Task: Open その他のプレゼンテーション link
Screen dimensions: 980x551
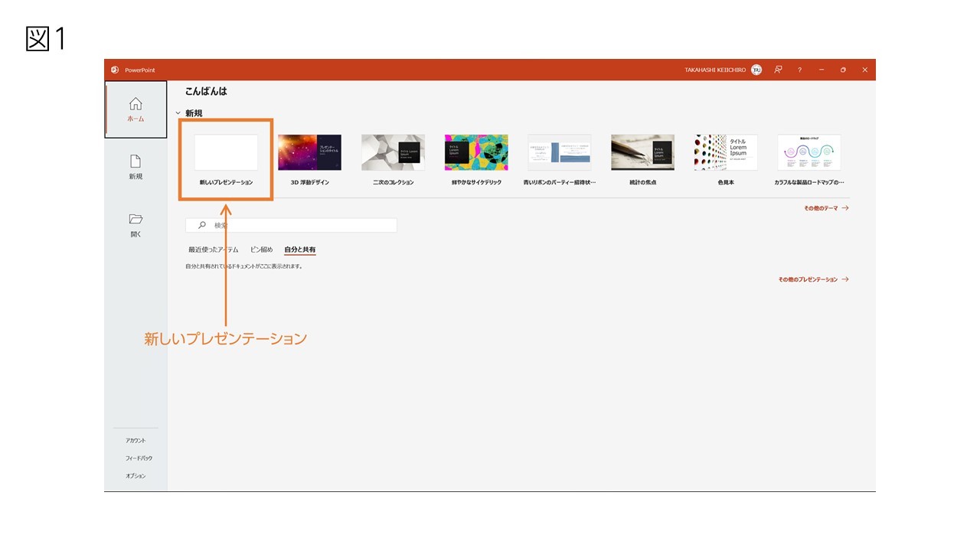Action: coord(814,279)
